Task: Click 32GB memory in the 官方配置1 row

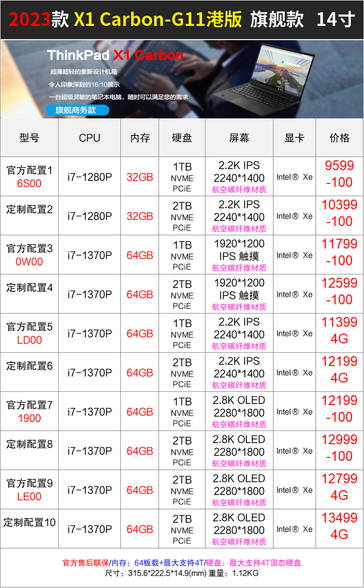Action: click(140, 177)
